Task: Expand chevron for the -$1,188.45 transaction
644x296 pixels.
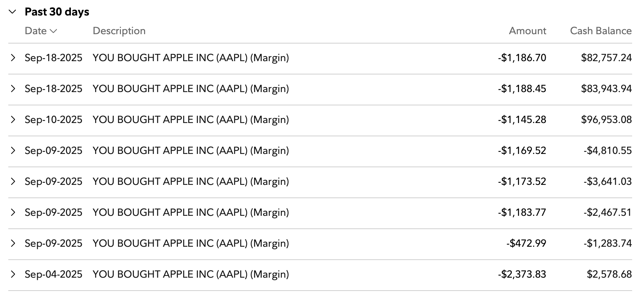Action: click(13, 89)
